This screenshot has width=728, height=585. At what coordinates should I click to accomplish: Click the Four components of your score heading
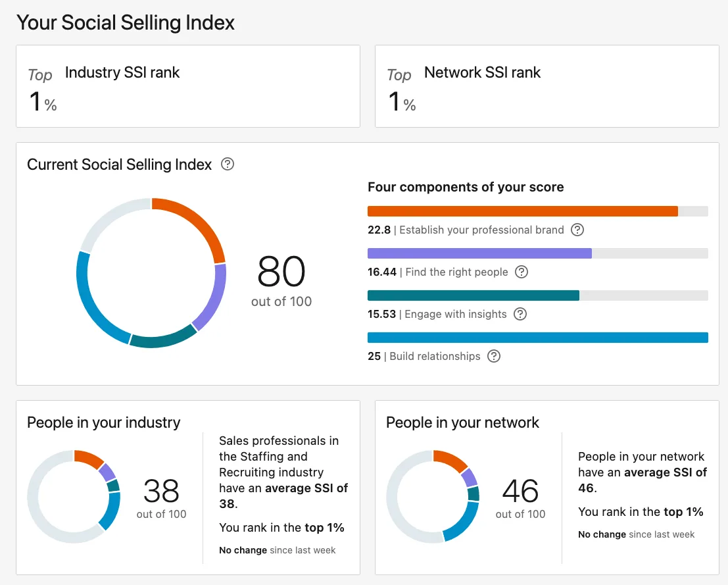(x=465, y=187)
